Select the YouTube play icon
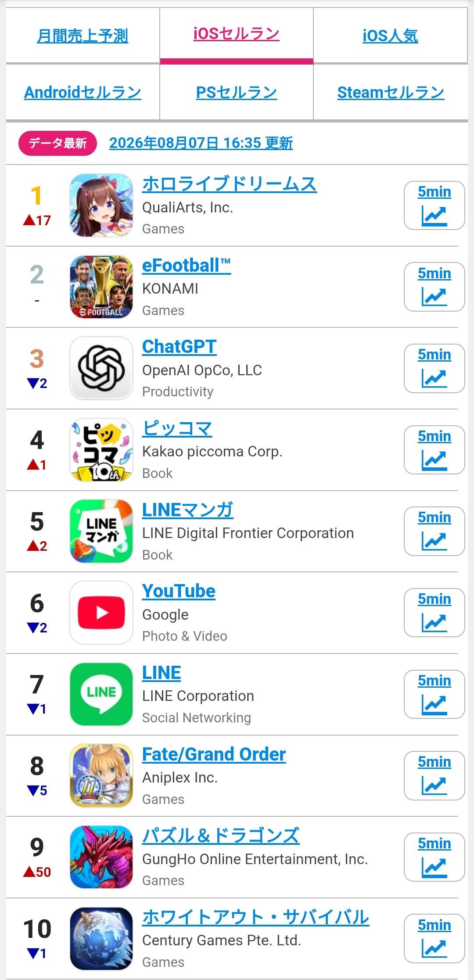 click(101, 613)
